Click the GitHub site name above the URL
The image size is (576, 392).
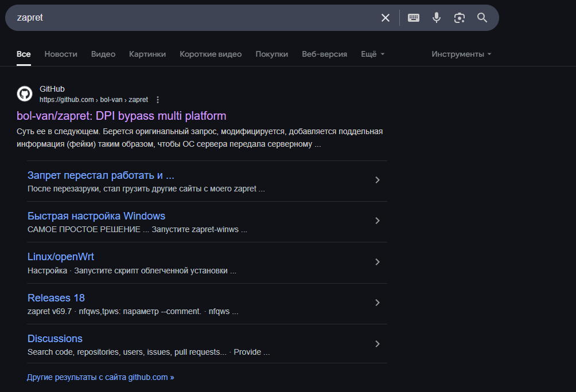[x=52, y=89]
